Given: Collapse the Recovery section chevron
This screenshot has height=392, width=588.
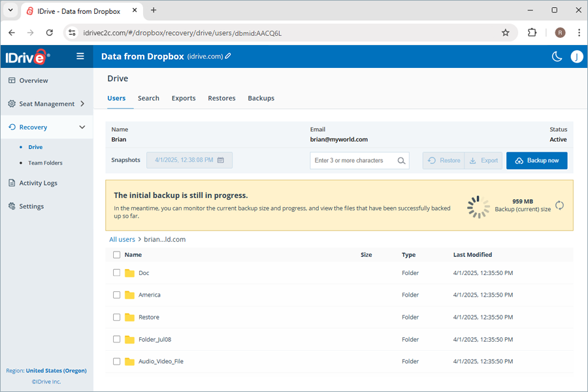Looking at the screenshot, I should click(82, 127).
